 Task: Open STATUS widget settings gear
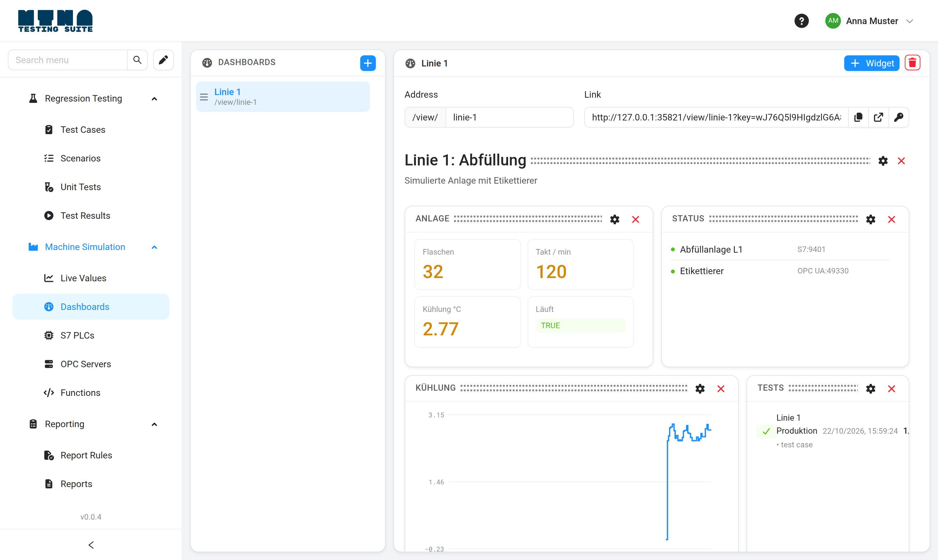[x=871, y=219]
